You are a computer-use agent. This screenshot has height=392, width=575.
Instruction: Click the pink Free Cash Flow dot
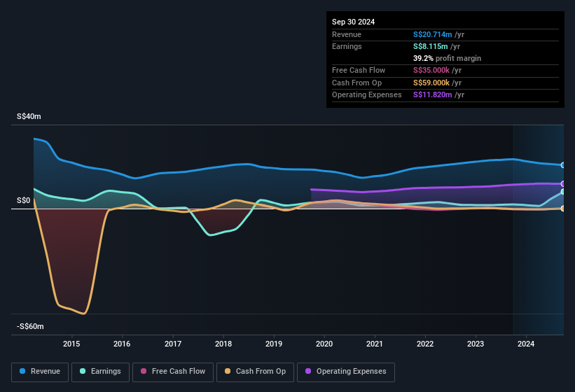tap(144, 372)
